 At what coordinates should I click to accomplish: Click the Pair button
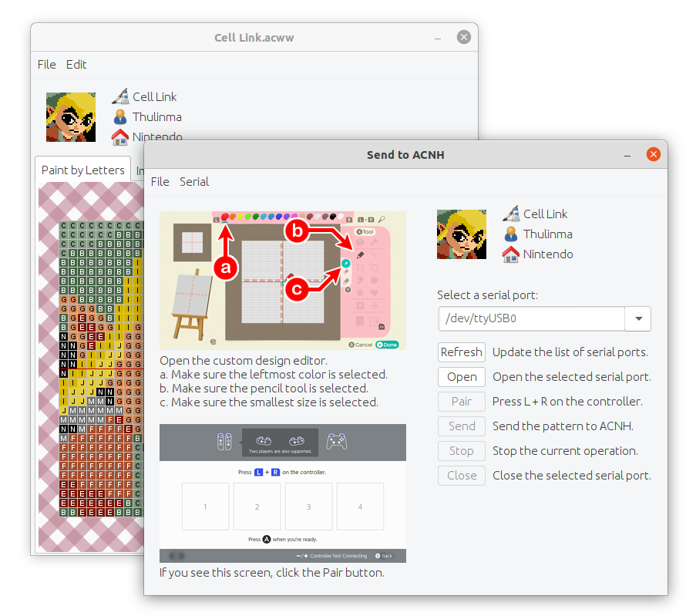[461, 402]
